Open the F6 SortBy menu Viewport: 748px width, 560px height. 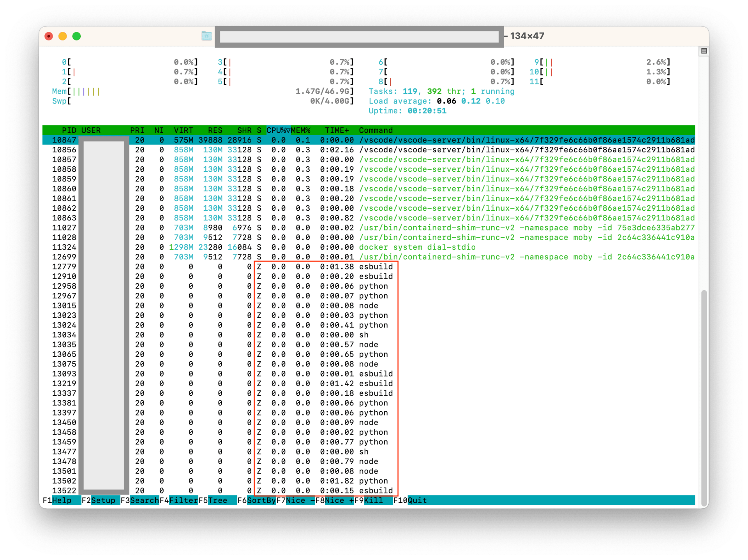pyautogui.click(x=261, y=500)
